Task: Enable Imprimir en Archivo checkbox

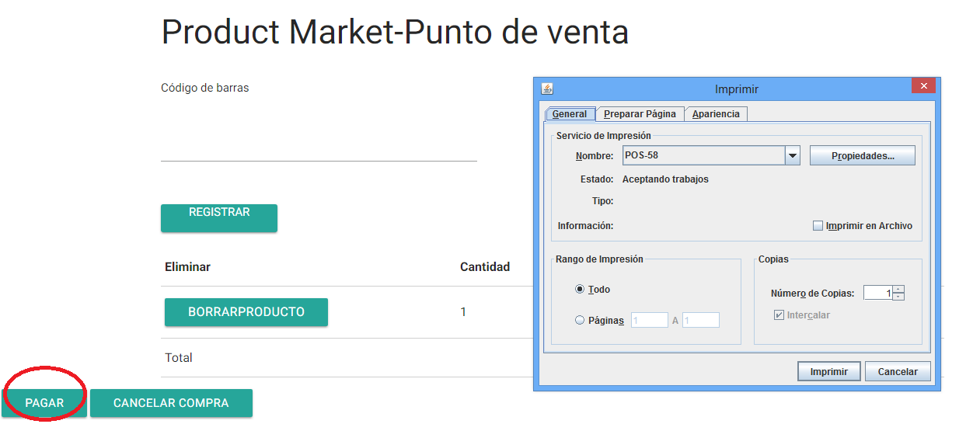Action: (x=818, y=226)
